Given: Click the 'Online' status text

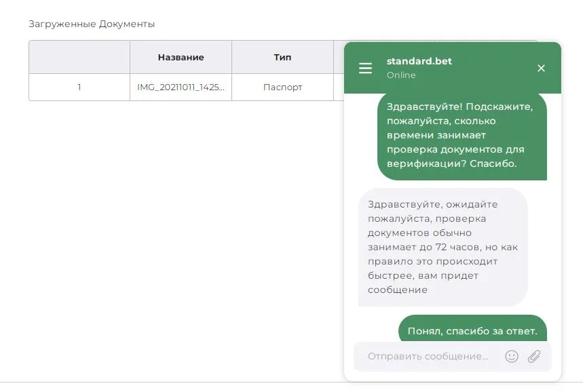Looking at the screenshot, I should [401, 75].
